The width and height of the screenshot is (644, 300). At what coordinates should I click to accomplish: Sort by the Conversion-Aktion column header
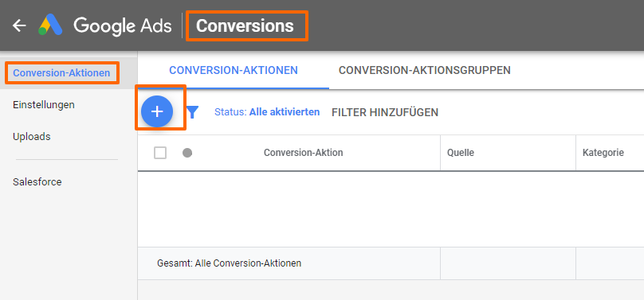303,153
